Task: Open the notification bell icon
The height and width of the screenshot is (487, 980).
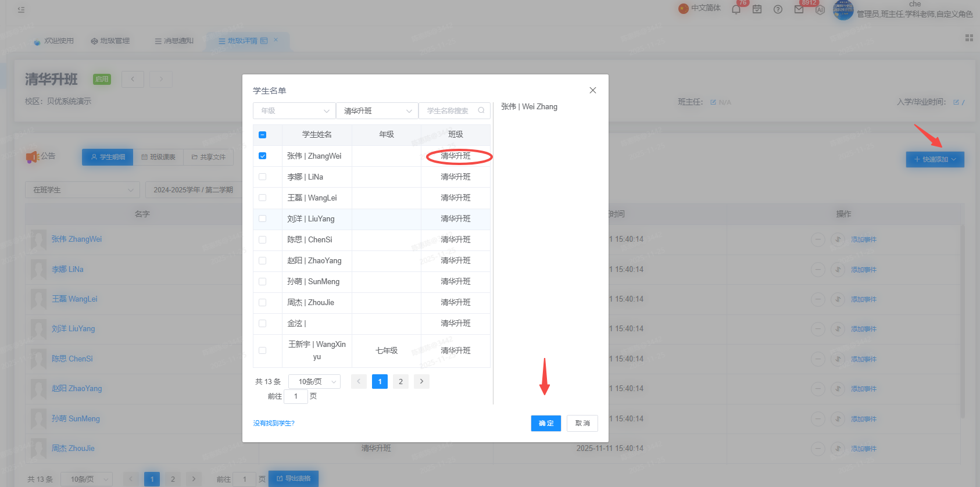Action: coord(736,9)
